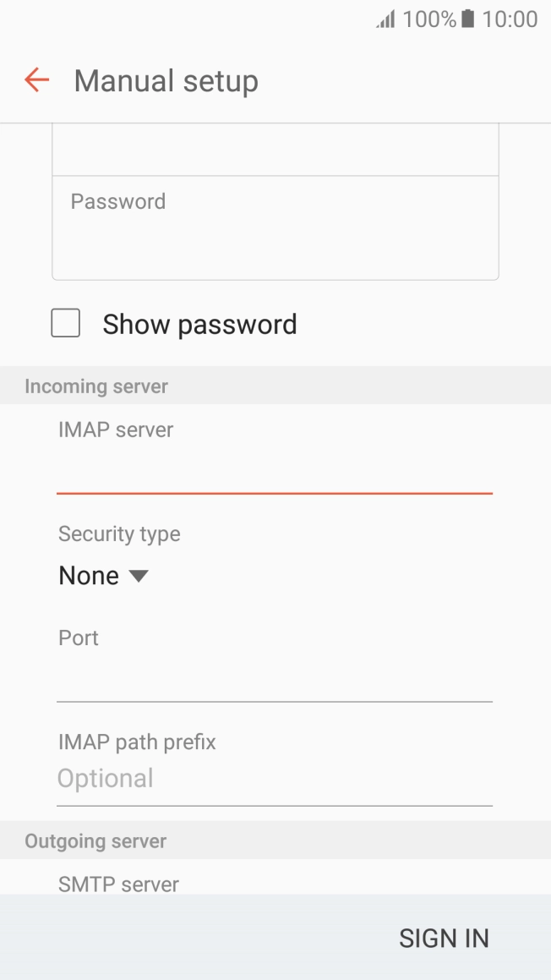Tap the SIGN IN button
551x980 pixels.
click(444, 938)
